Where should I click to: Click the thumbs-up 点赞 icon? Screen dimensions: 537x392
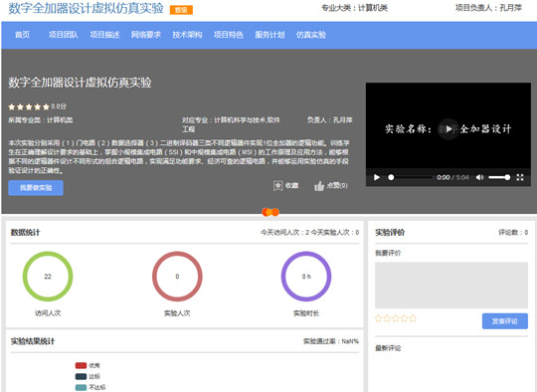[319, 186]
